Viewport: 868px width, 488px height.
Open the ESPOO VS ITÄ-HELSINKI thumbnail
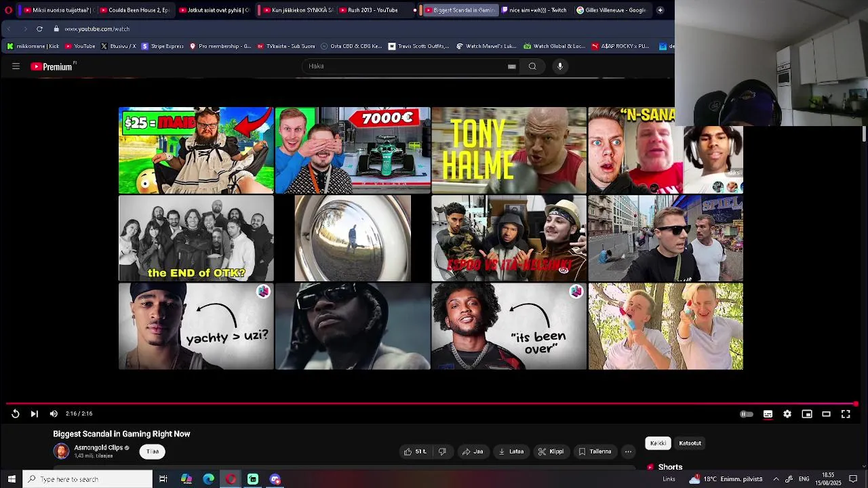(509, 238)
